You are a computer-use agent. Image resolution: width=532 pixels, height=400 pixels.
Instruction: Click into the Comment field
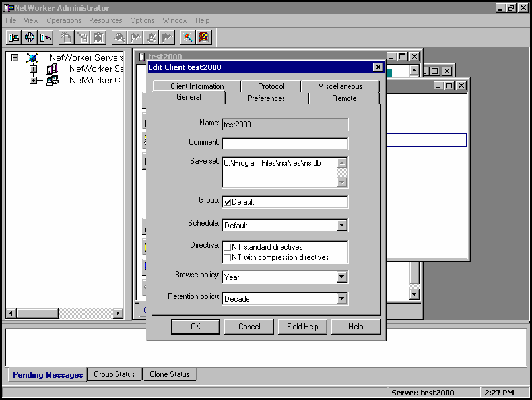[285, 143]
